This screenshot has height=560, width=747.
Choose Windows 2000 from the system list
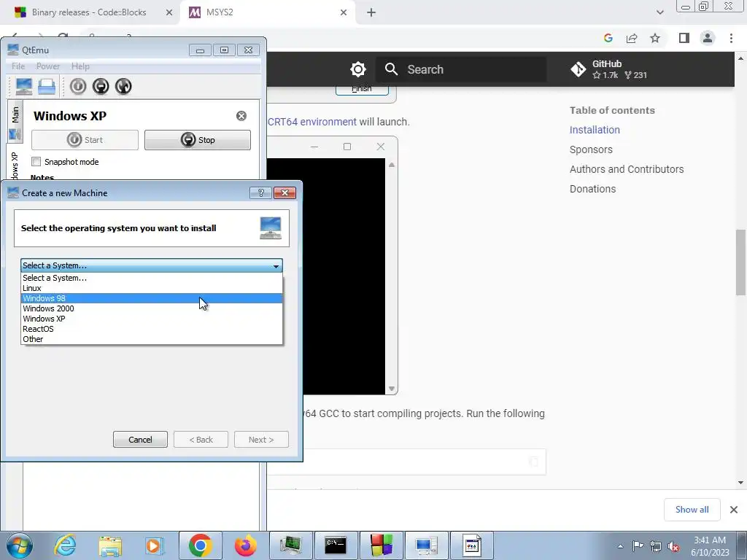(x=152, y=308)
